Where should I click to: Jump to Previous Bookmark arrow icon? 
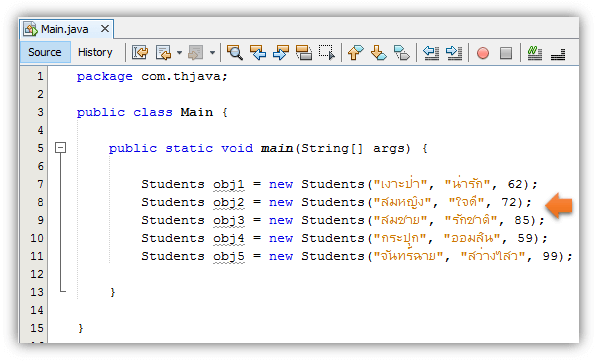pos(356,52)
